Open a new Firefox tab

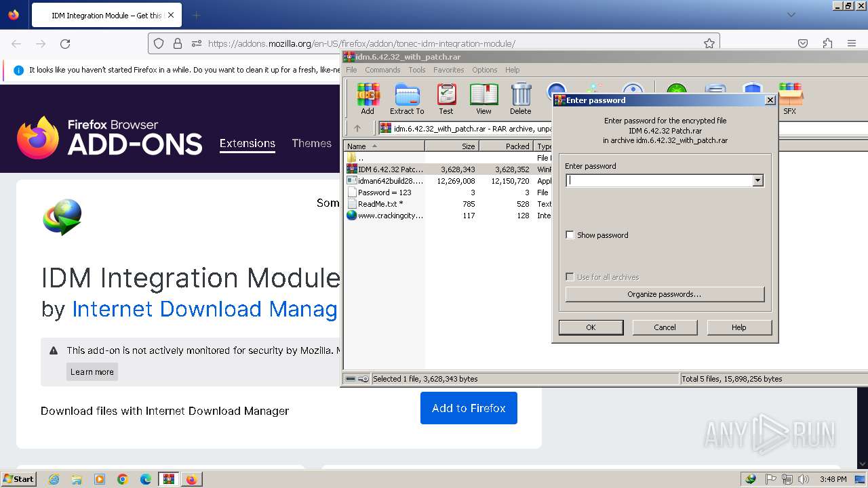pos(196,15)
